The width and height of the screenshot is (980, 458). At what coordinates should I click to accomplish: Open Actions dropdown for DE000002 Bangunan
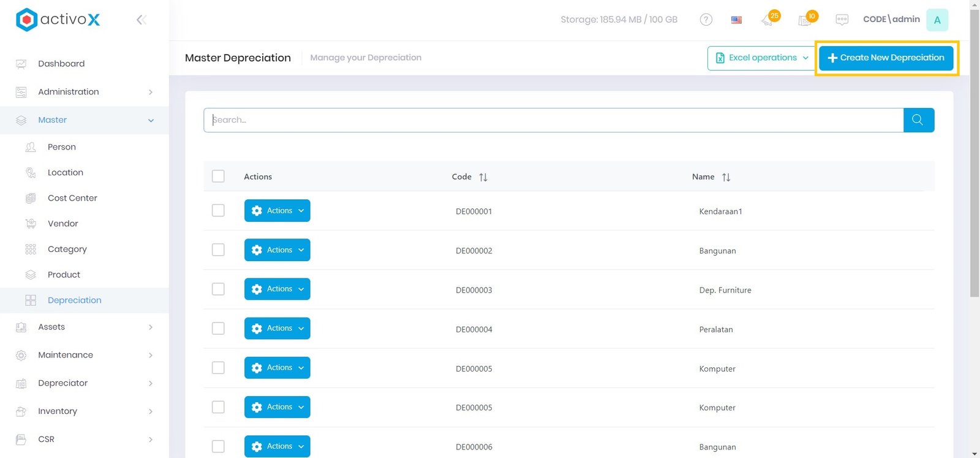point(277,250)
